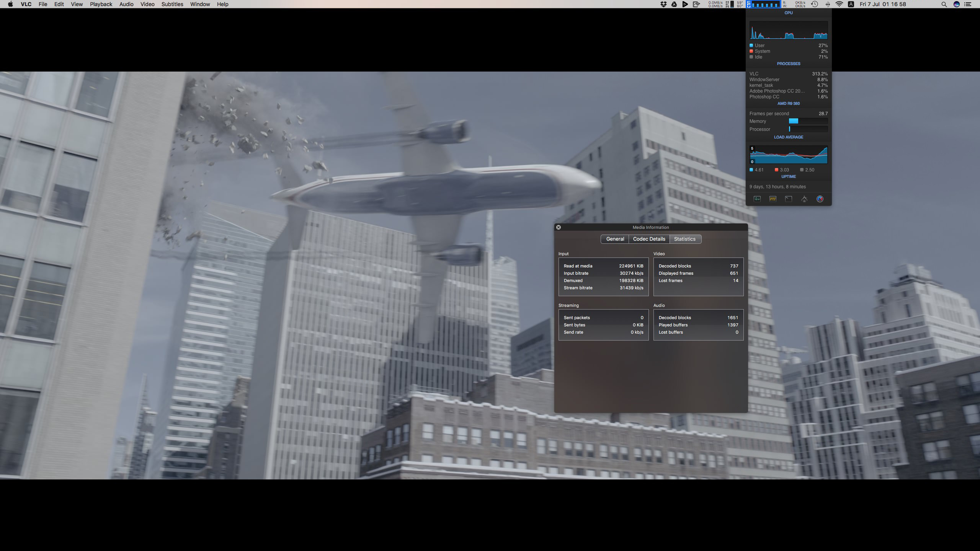Switch to the Statistics tab
Screen dimensions: 980x551
tap(685, 239)
